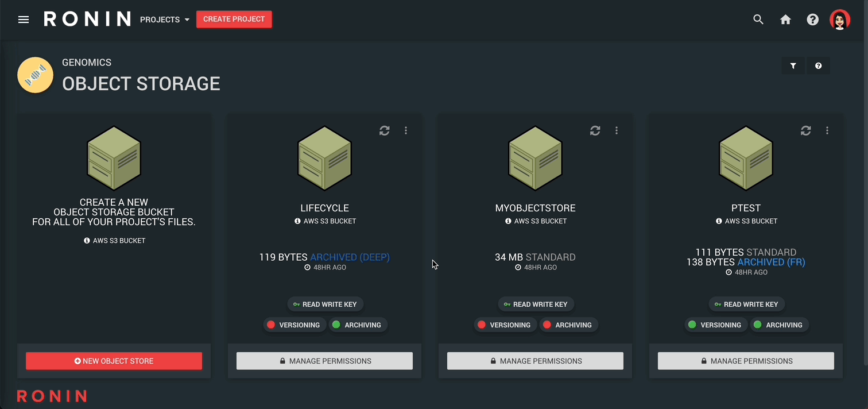Toggle PTEST Versioning status
Screen dimensions: 868x409
click(x=715, y=325)
